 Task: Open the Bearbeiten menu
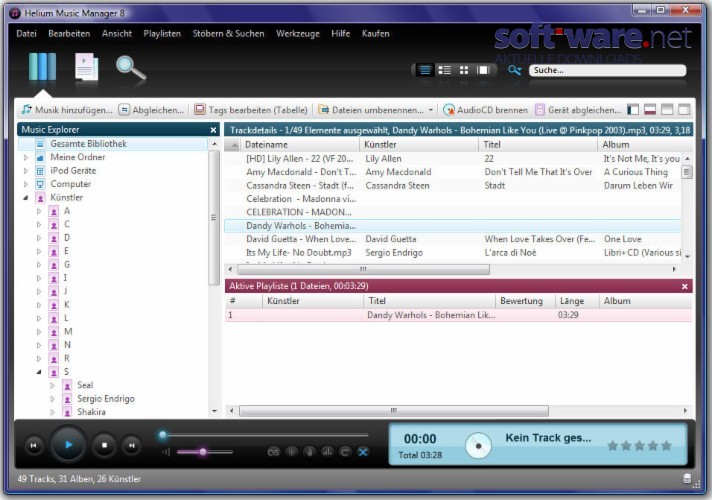(69, 34)
